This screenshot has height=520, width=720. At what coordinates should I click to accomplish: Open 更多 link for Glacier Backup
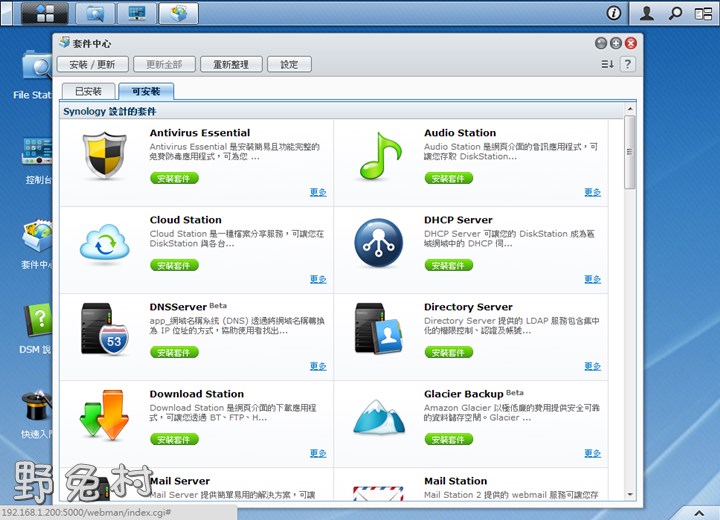click(592, 453)
